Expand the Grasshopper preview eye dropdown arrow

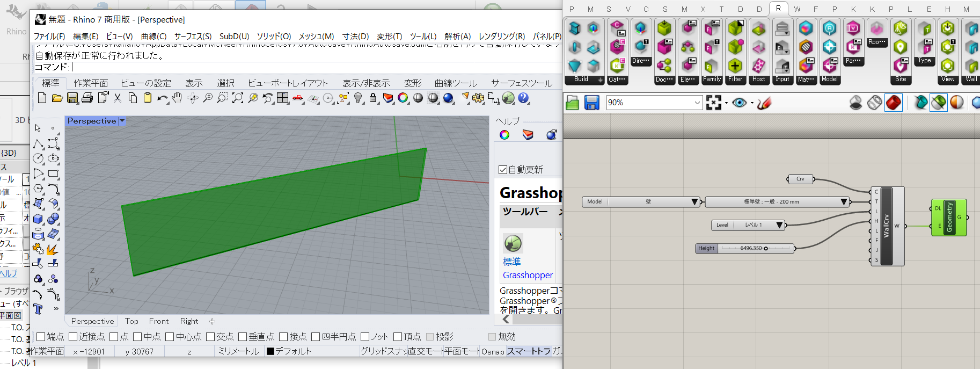(752, 103)
